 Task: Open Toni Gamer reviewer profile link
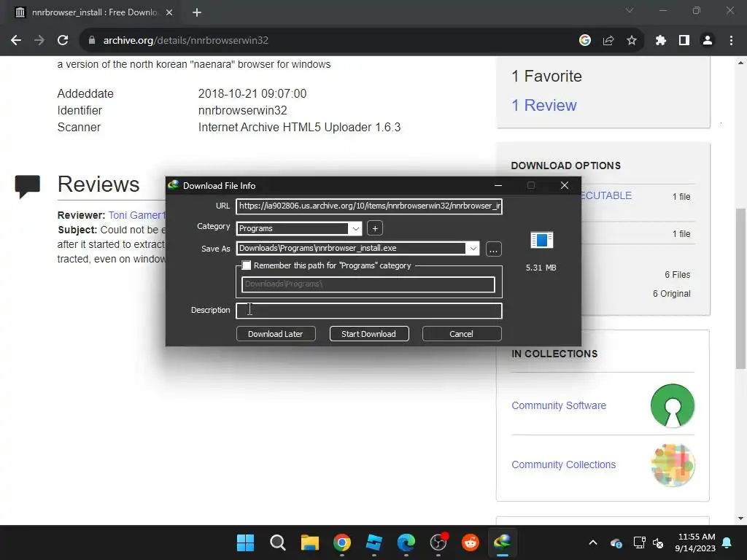point(136,215)
